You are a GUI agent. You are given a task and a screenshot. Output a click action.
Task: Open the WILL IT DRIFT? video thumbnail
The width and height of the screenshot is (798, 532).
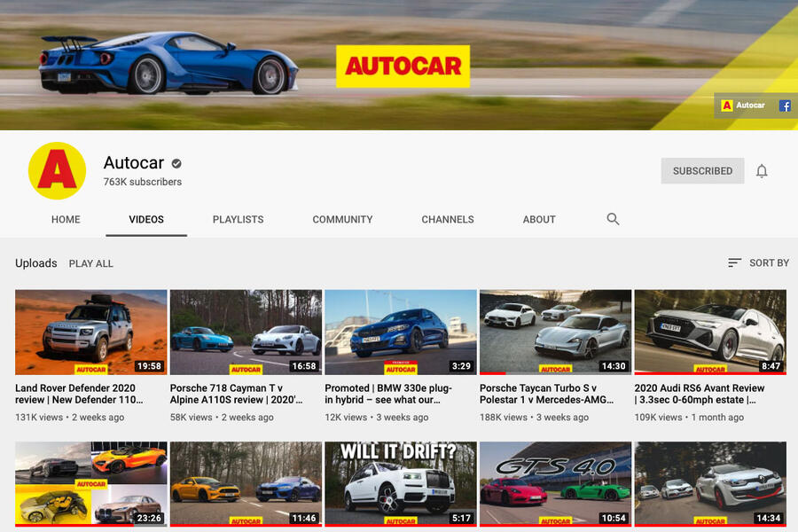coord(400,484)
